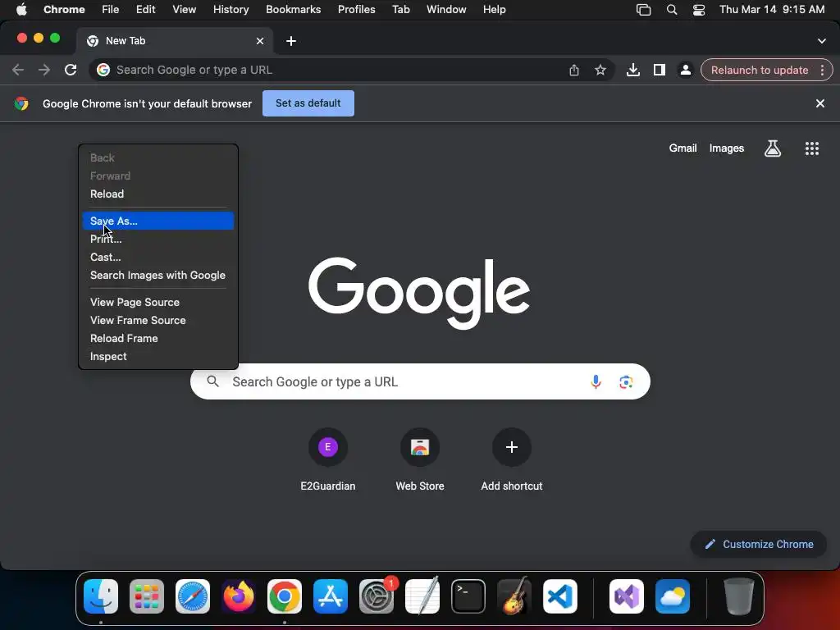Viewport: 840px width, 630px height.
Task: Open the profile avatar icon
Action: click(x=685, y=70)
